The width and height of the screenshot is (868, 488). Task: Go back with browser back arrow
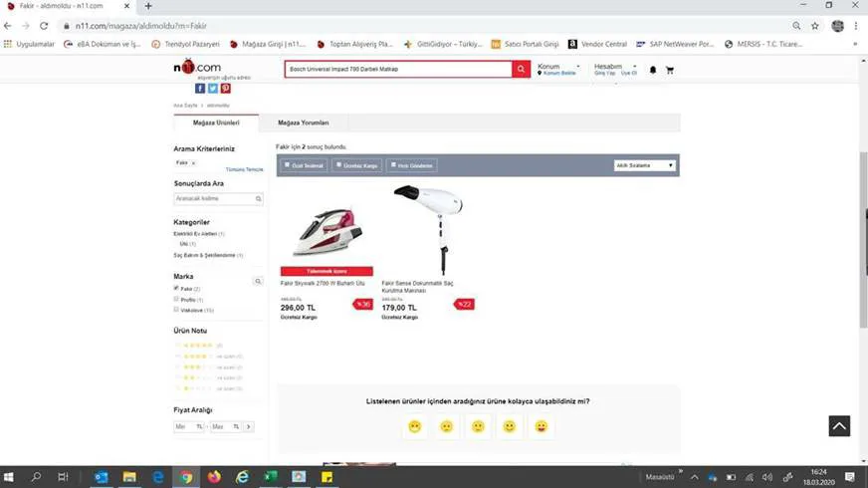pyautogui.click(x=8, y=26)
